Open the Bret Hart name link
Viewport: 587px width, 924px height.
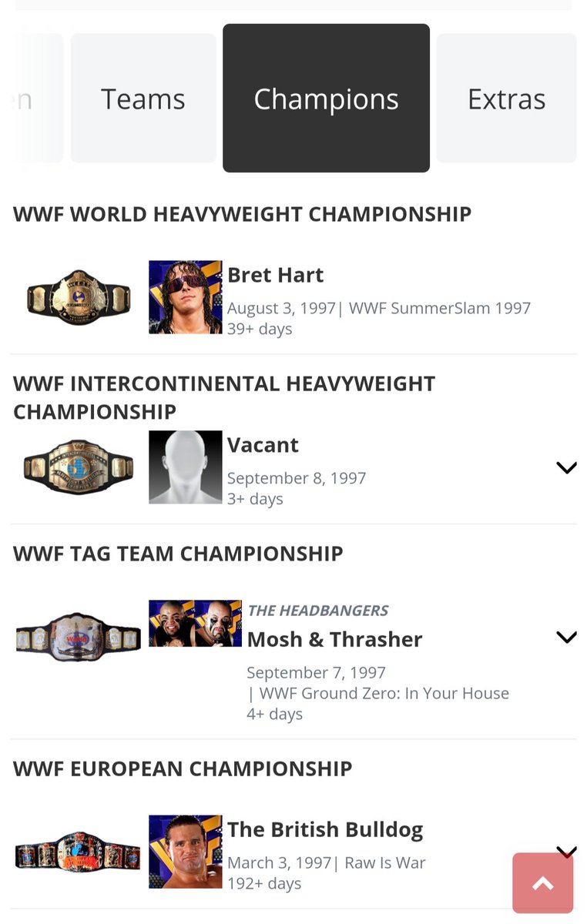pos(275,275)
